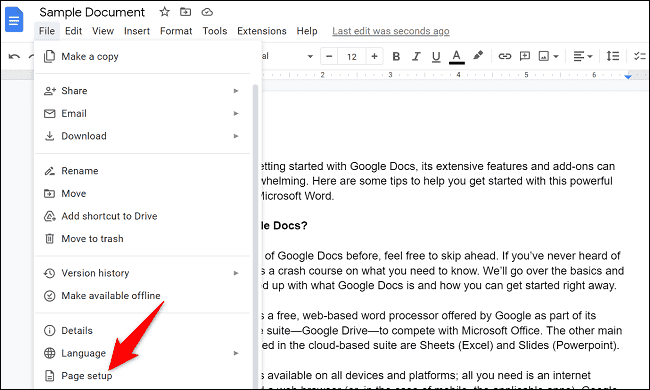Click the checklist icon

(640, 56)
